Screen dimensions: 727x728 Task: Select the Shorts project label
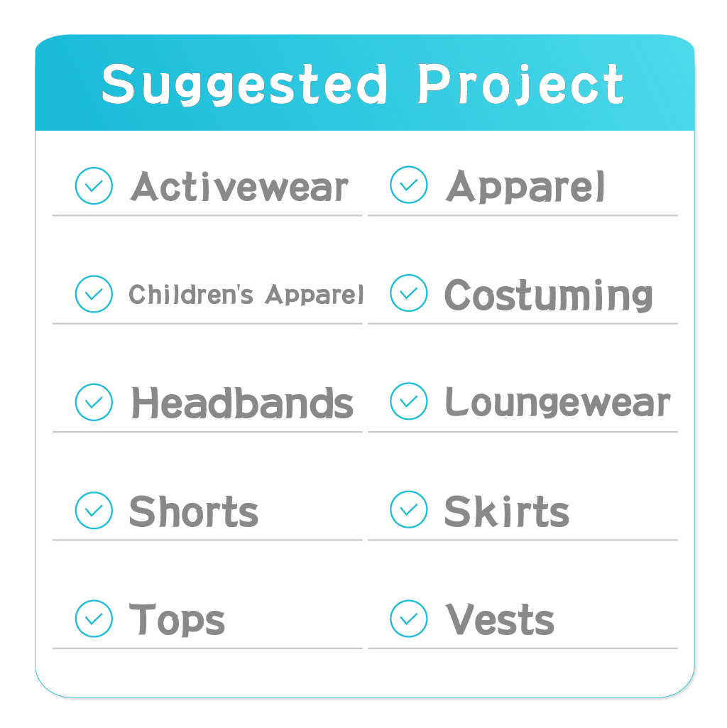(193, 511)
